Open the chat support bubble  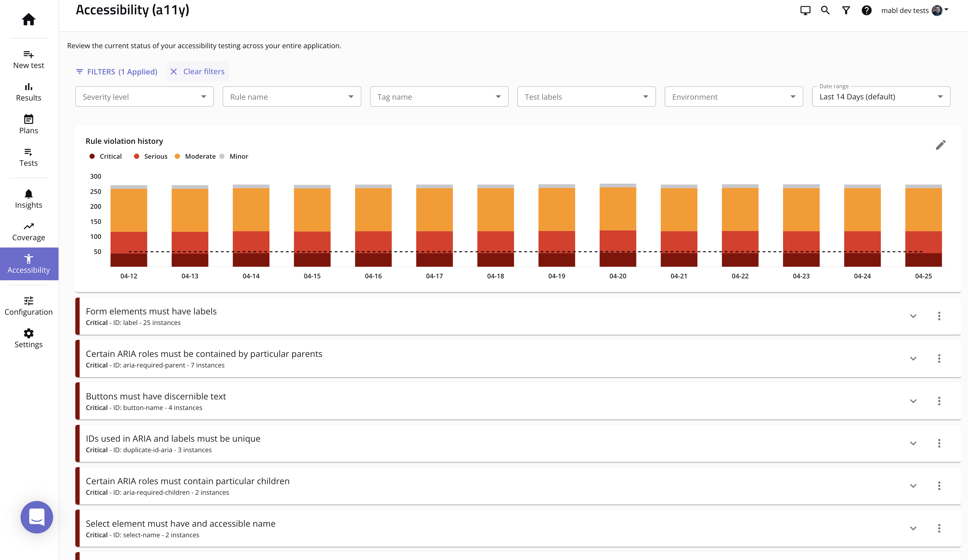37,517
